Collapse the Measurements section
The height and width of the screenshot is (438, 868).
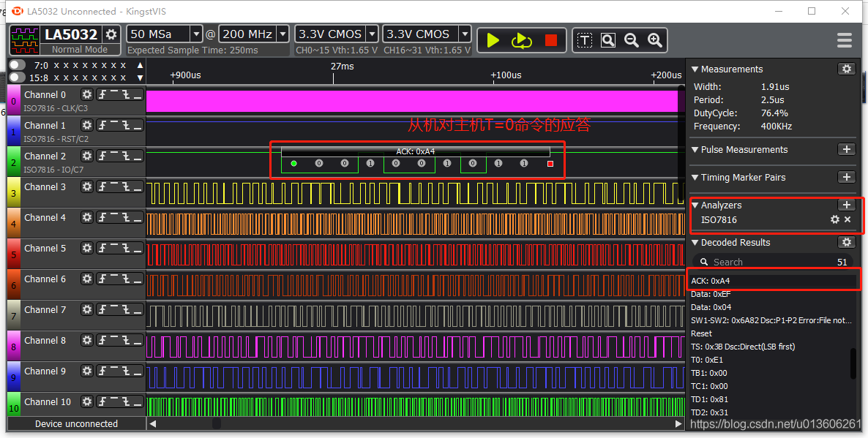click(x=695, y=69)
